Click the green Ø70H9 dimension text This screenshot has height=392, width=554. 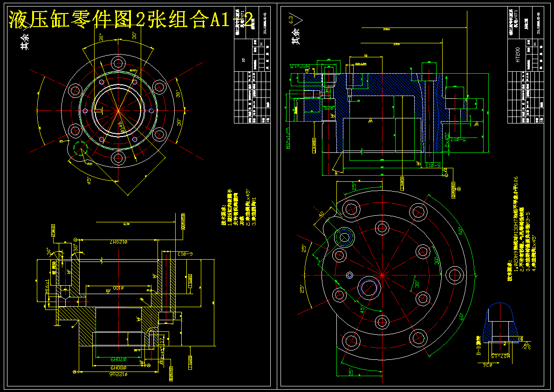point(118,359)
